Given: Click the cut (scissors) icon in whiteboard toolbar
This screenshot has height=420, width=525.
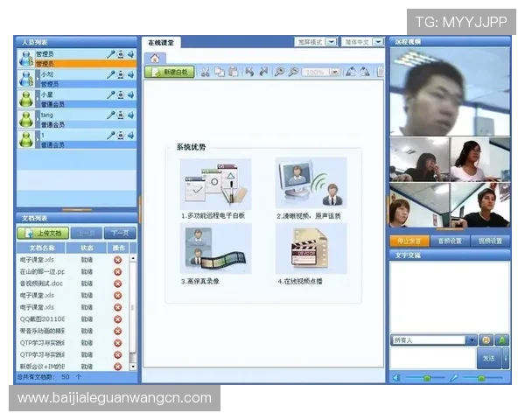Looking at the screenshot, I should tap(205, 72).
